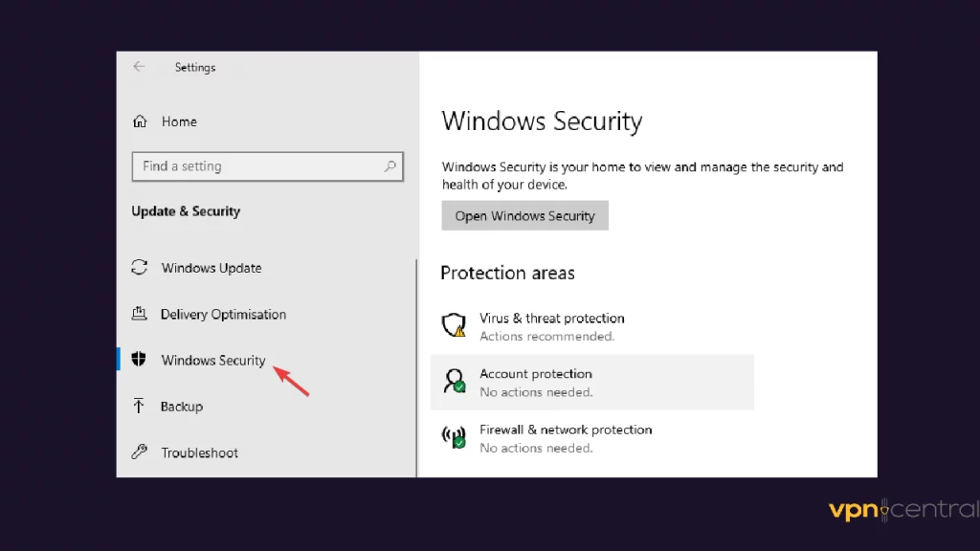
Task: Open Virus & threat protection settings
Action: pos(551,326)
